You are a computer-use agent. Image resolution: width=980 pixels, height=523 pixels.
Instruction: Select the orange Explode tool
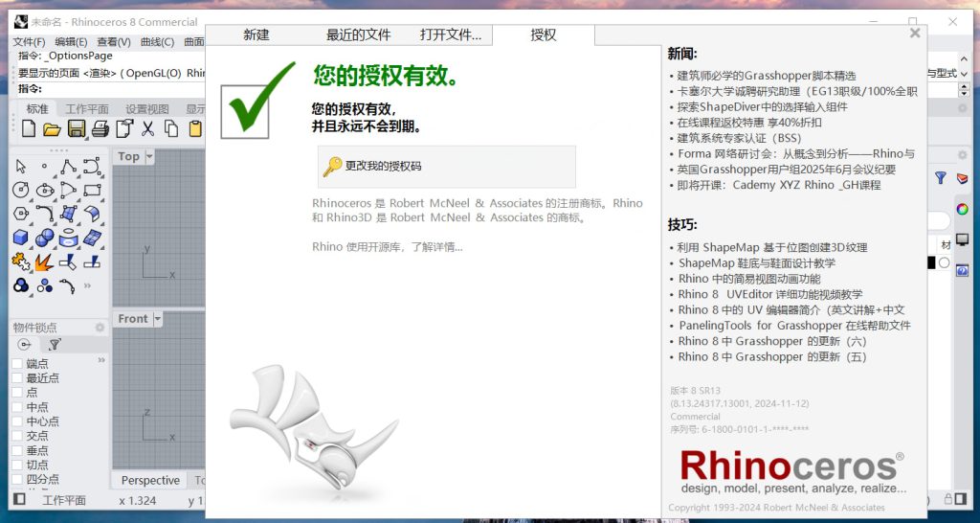click(x=44, y=261)
